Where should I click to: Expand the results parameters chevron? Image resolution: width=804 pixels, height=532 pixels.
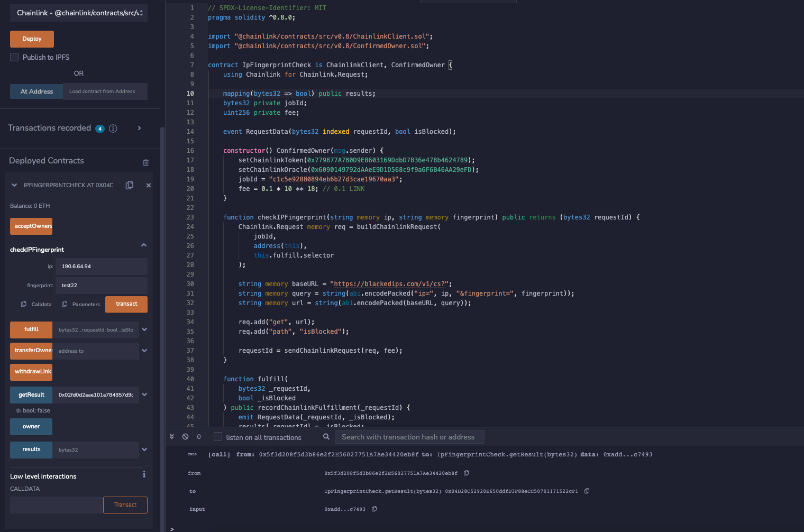pyautogui.click(x=144, y=450)
